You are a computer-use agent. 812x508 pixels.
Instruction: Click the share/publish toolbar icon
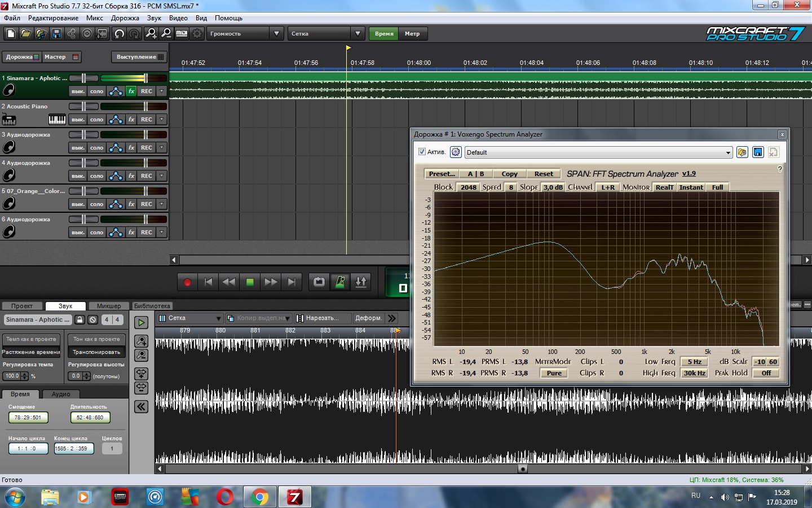72,34
